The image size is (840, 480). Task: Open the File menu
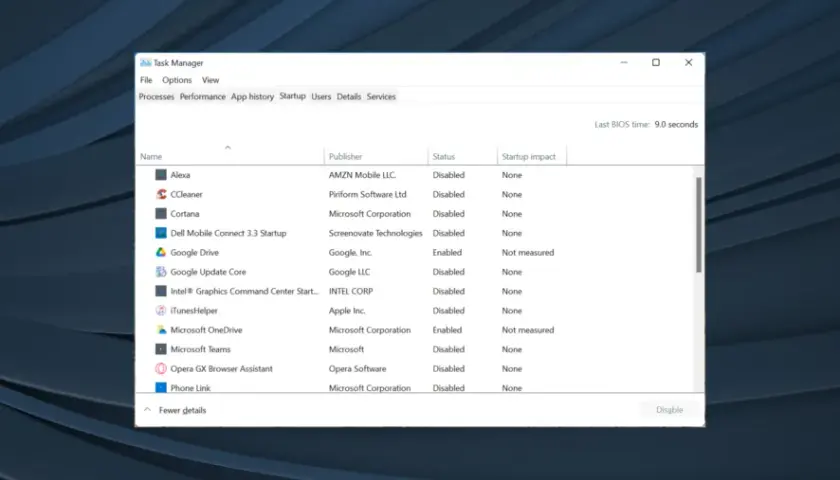(x=146, y=80)
